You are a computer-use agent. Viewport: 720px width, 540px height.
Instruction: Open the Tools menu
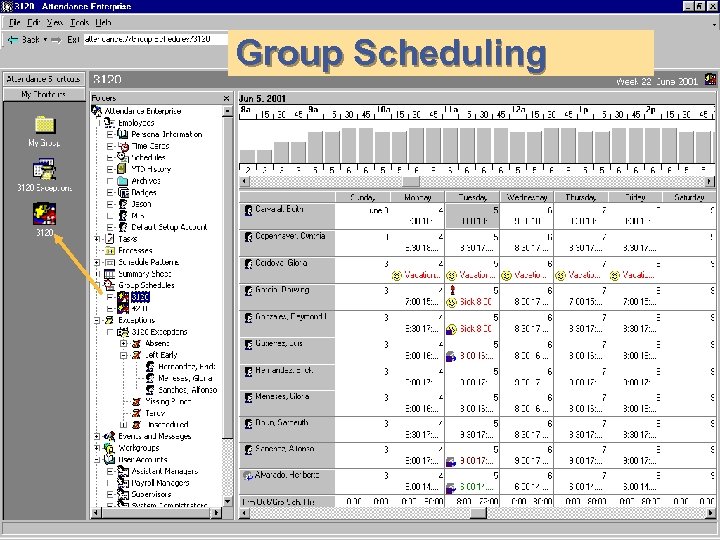tap(79, 22)
